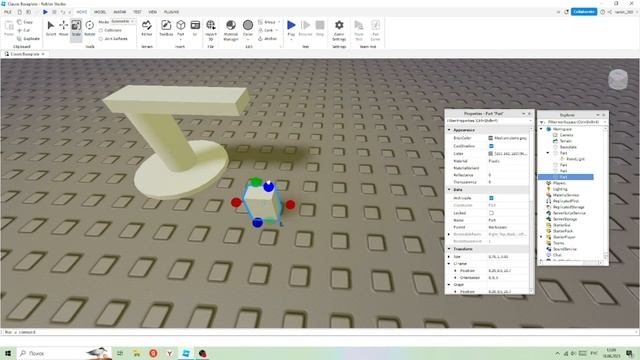The height and width of the screenshot is (360, 640).
Task: Click the Collaborate button
Action: 584,12
